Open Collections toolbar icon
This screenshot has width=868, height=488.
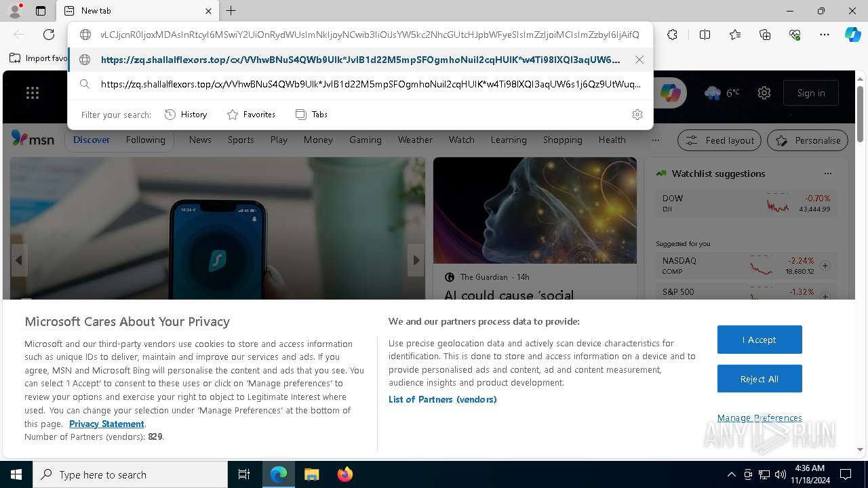765,35
